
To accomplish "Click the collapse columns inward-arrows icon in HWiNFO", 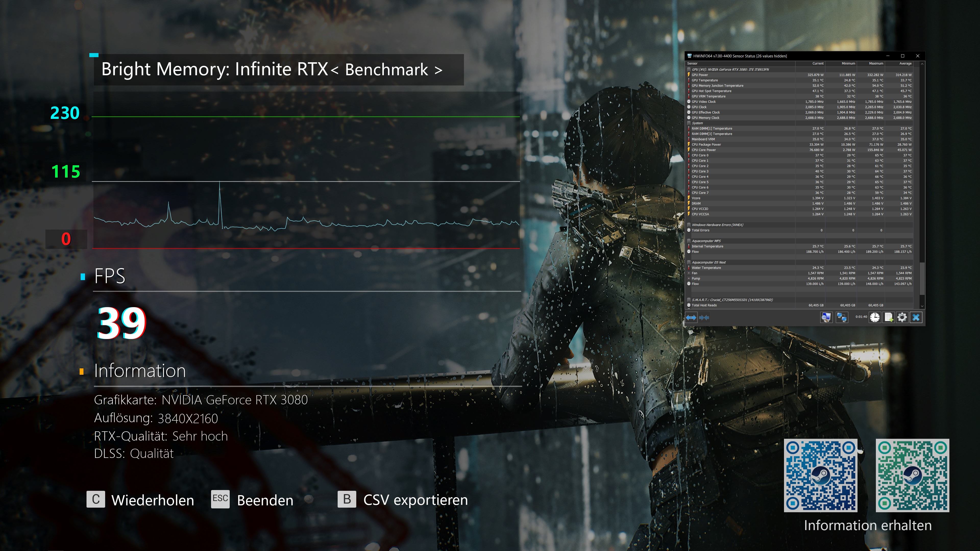I will tap(704, 318).
